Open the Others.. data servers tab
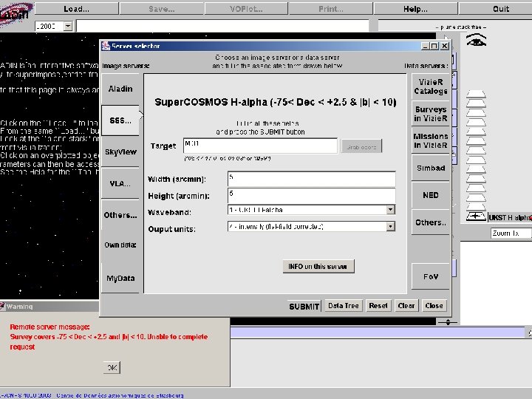 click(x=431, y=222)
